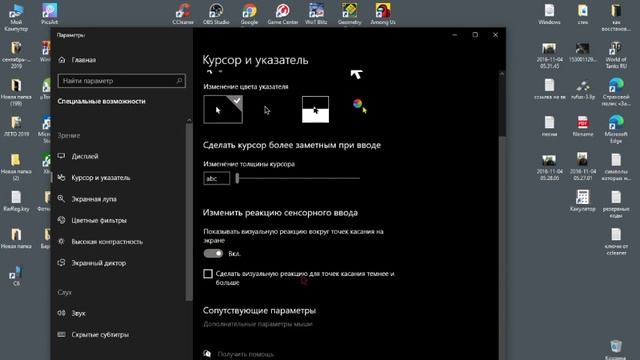Click the Получить помощь link
640x360 pixels.
click(x=245, y=354)
